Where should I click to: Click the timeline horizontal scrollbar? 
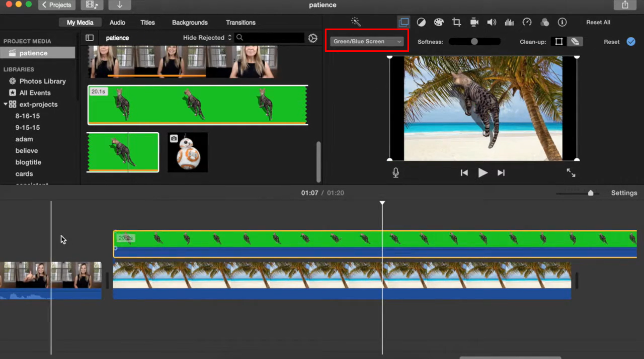tap(510, 357)
